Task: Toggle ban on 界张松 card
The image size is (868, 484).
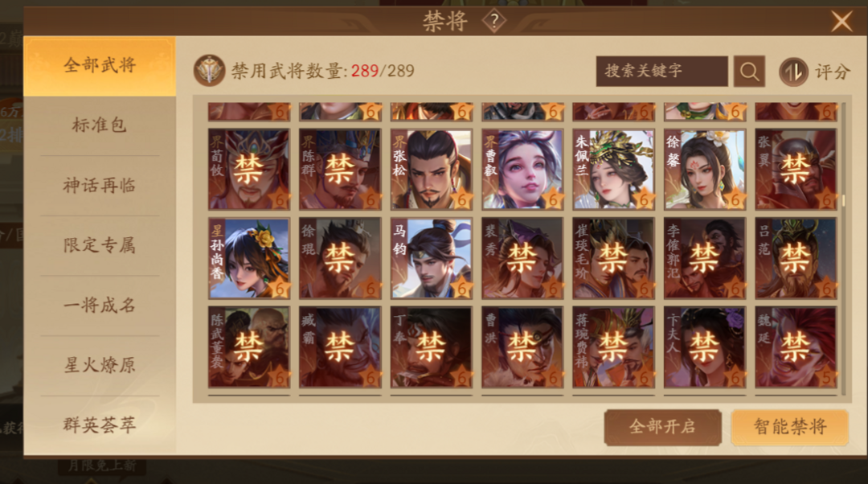Action: (432, 170)
